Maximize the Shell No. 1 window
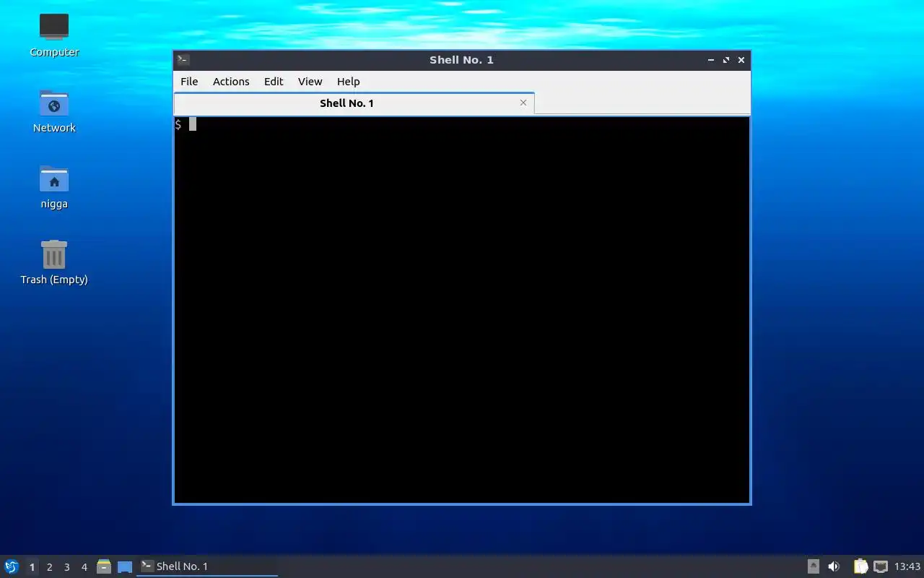The width and height of the screenshot is (924, 578). tap(726, 60)
